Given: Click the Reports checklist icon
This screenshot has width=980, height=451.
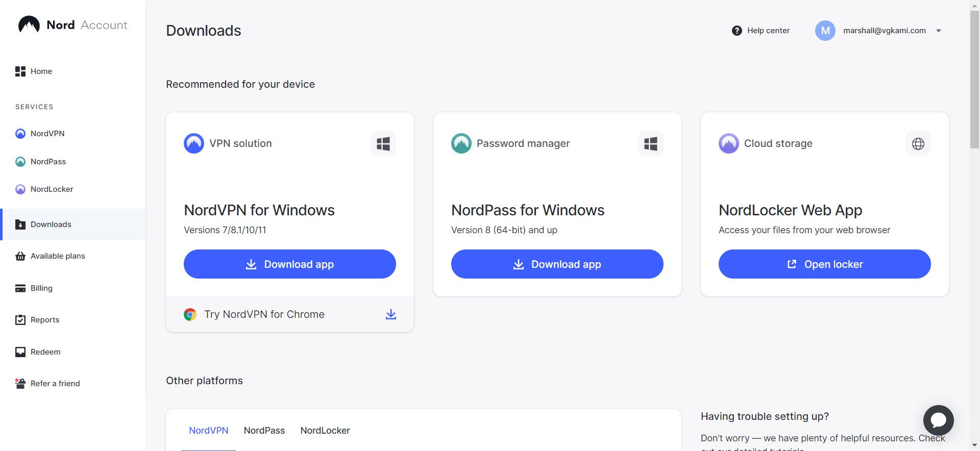Looking at the screenshot, I should [20, 320].
